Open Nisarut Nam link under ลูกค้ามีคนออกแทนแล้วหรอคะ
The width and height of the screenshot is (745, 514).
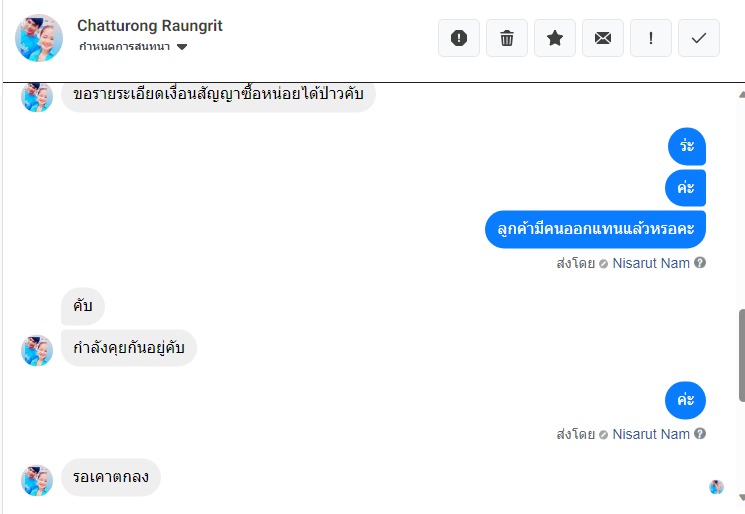pyautogui.click(x=651, y=264)
